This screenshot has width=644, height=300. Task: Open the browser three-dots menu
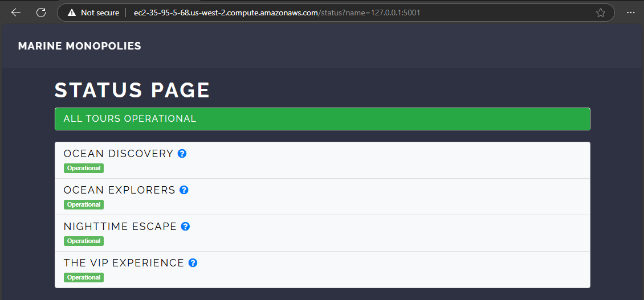(631, 13)
